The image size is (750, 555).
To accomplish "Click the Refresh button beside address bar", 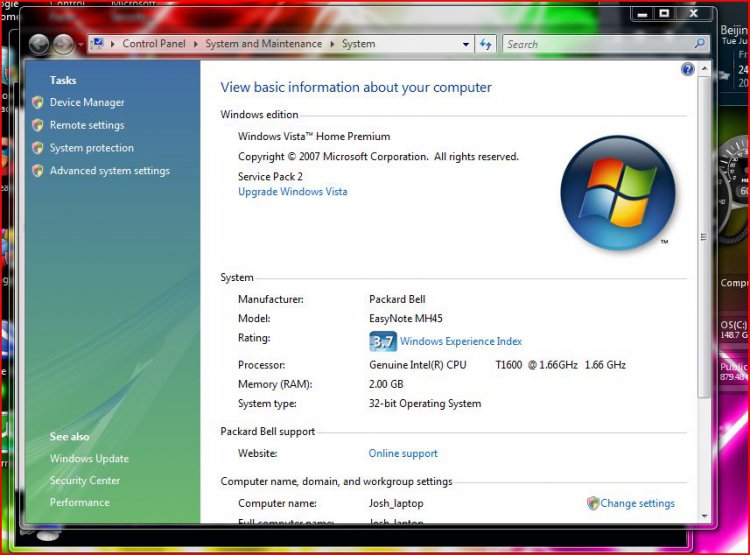I will (x=485, y=44).
